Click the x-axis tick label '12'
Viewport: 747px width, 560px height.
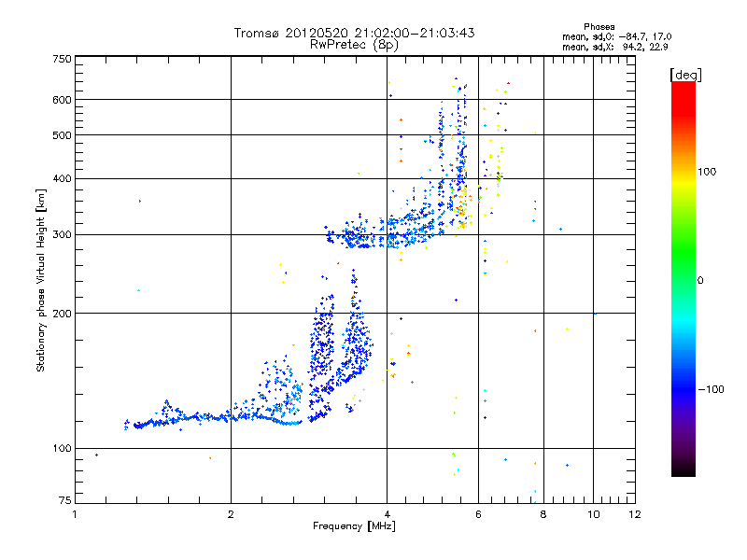click(635, 514)
